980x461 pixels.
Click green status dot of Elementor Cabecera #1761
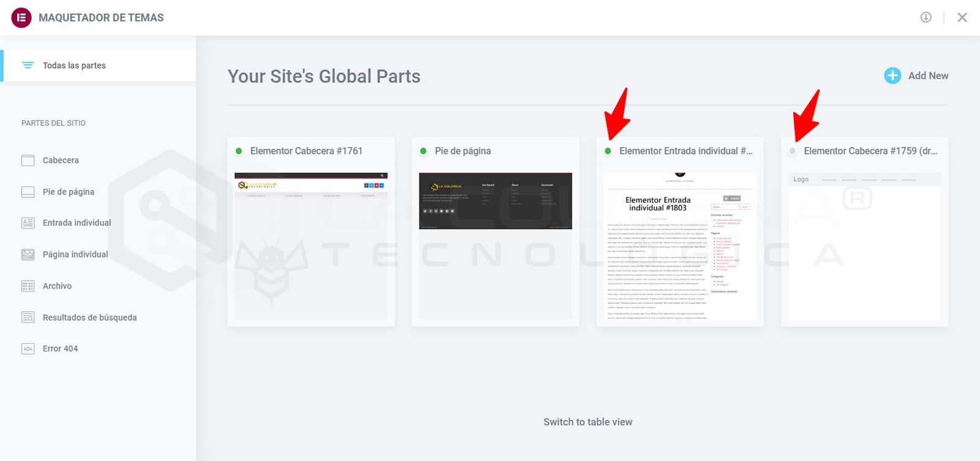239,151
